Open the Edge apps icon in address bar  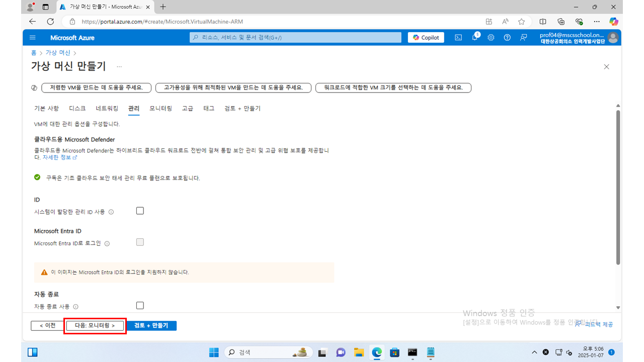coord(489,22)
